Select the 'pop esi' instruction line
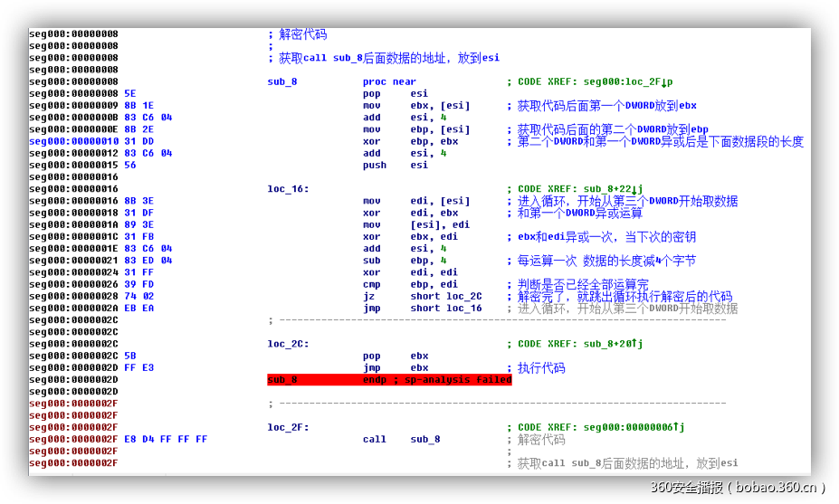 tap(396, 93)
